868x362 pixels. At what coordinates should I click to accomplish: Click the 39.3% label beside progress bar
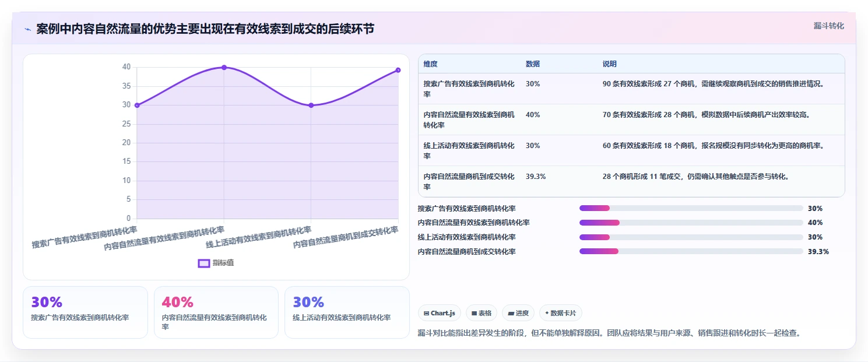818,252
